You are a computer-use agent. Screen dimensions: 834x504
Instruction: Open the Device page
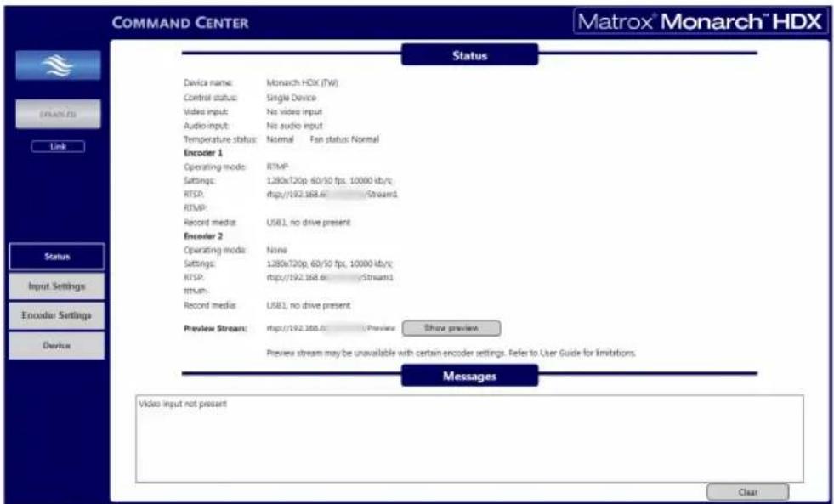click(57, 346)
